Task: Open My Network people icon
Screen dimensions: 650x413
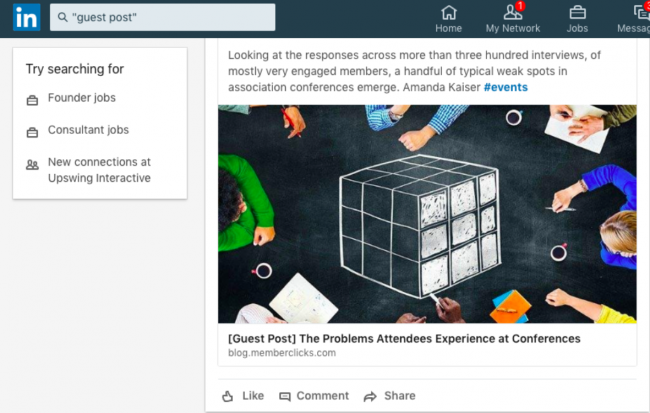Action: click(512, 12)
